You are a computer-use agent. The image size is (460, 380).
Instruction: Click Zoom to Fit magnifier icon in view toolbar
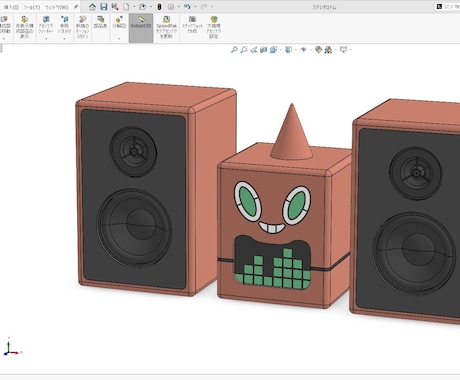[x=234, y=50]
